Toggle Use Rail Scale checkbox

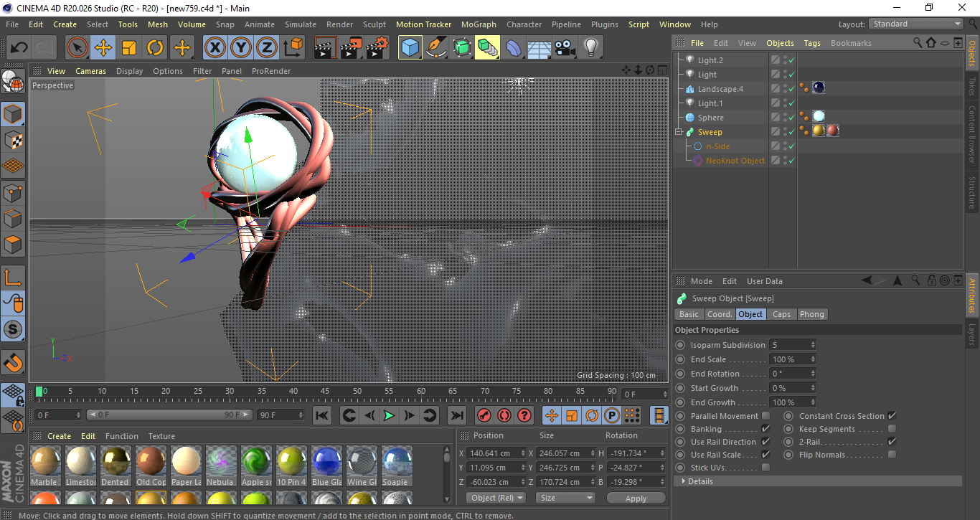(x=765, y=455)
